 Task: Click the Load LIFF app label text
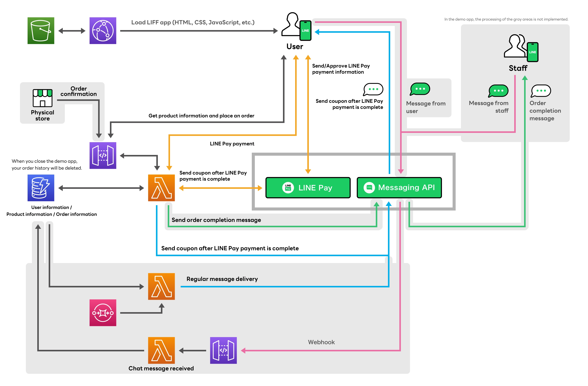click(x=193, y=22)
